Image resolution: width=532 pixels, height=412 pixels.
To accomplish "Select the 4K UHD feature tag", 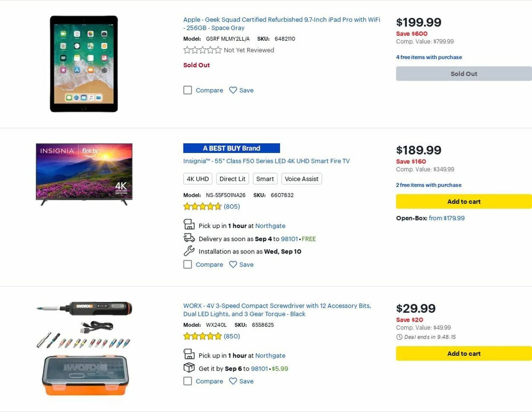I will [198, 179].
